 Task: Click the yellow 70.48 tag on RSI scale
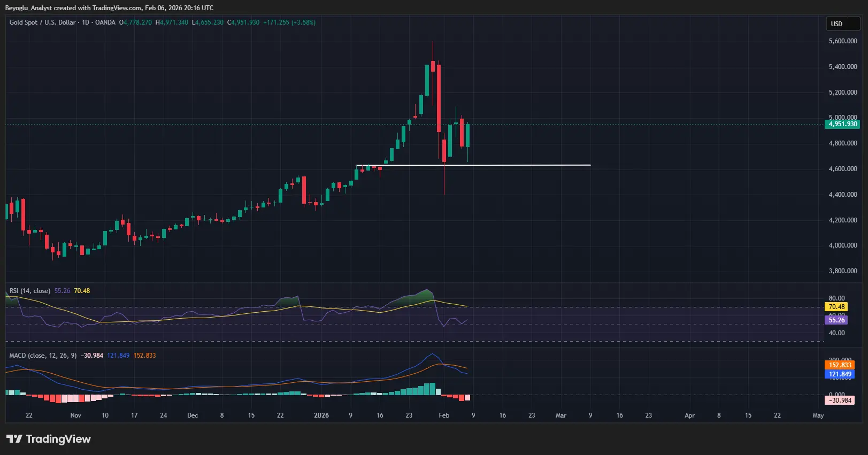pyautogui.click(x=836, y=307)
